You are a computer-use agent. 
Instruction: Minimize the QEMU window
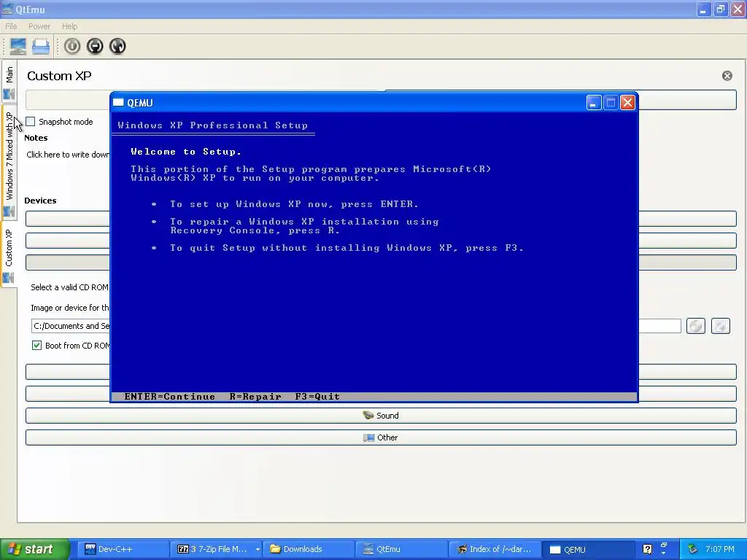pyautogui.click(x=594, y=103)
